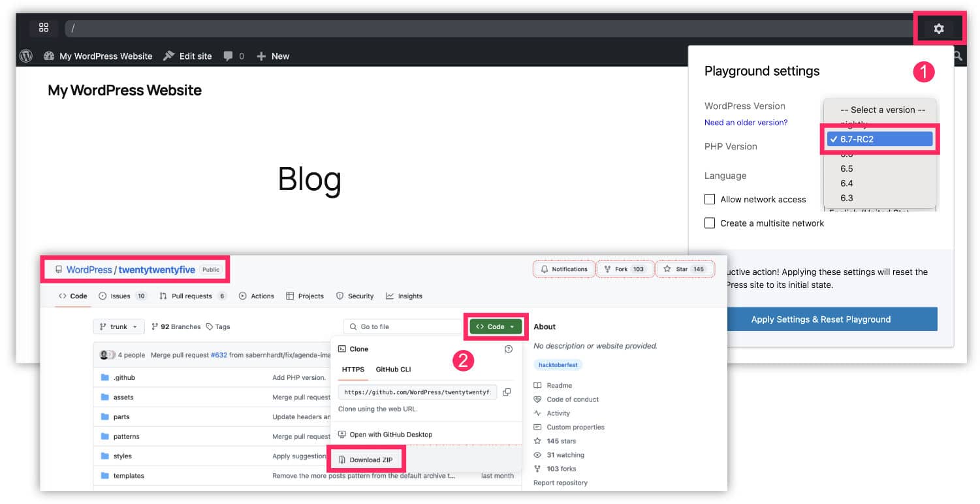Open the Readme link in About
The image size is (980, 504).
pyautogui.click(x=553, y=385)
